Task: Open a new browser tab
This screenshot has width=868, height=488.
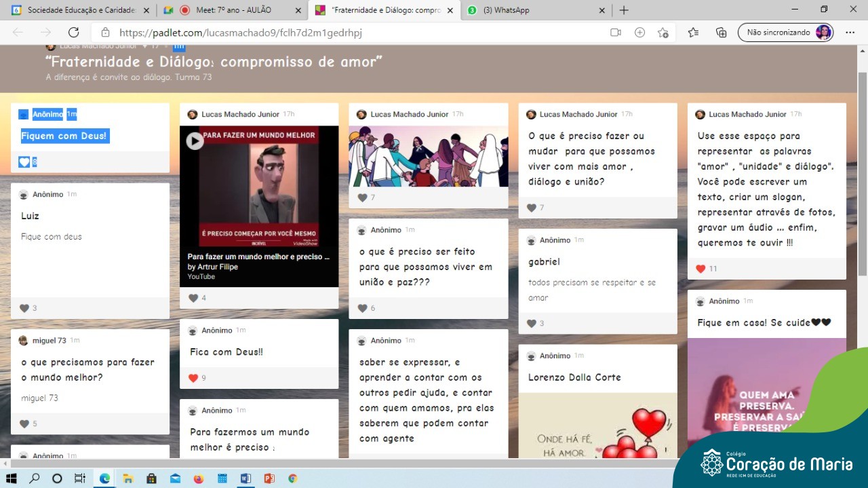Action: pos(624,10)
